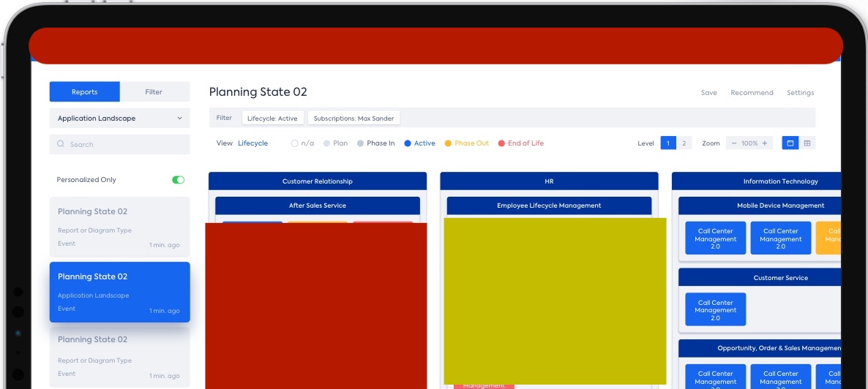Select the Active lifecycle legend dot
The height and width of the screenshot is (389, 868).
click(x=408, y=143)
